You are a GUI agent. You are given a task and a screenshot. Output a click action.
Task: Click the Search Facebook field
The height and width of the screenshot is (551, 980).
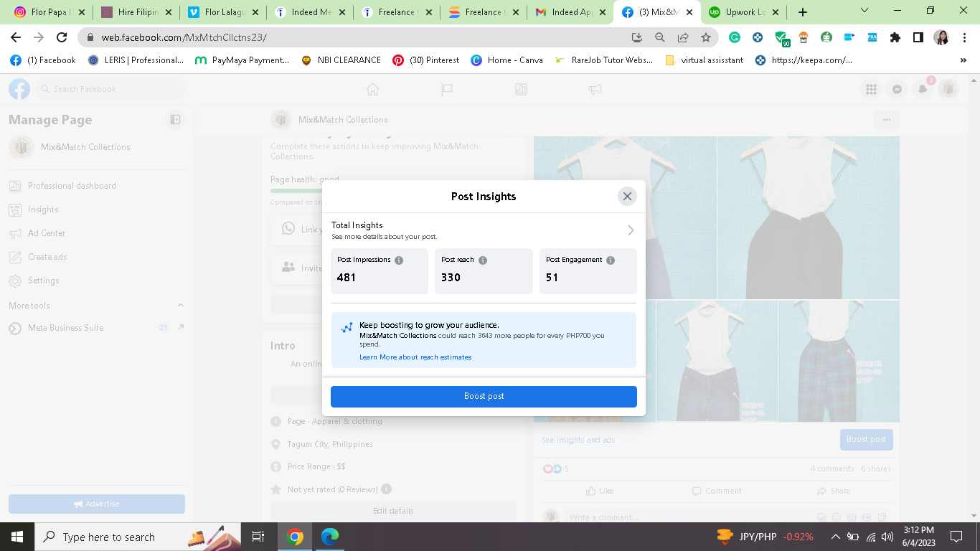(109, 89)
